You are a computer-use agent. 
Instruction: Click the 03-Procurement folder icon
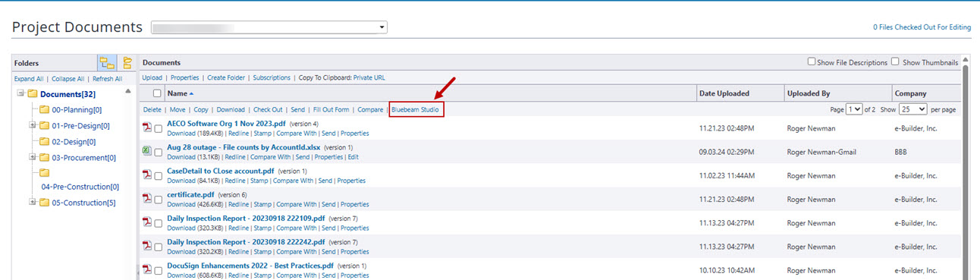(44, 158)
